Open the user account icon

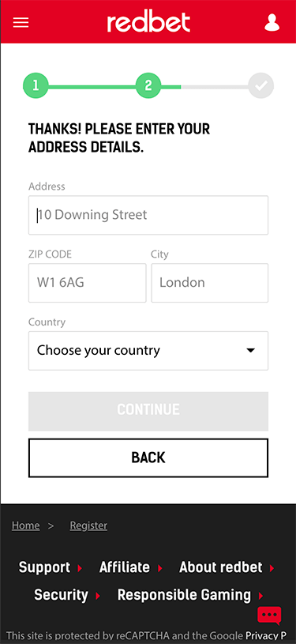pos(272,23)
